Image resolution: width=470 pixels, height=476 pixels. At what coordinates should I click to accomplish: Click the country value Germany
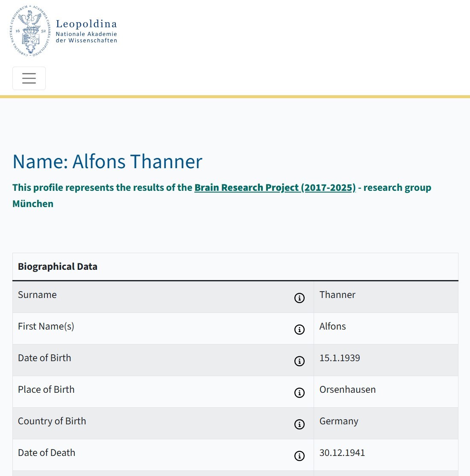click(339, 421)
